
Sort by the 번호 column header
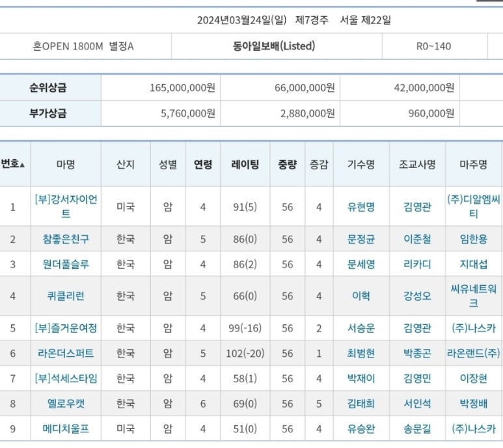pyautogui.click(x=13, y=164)
